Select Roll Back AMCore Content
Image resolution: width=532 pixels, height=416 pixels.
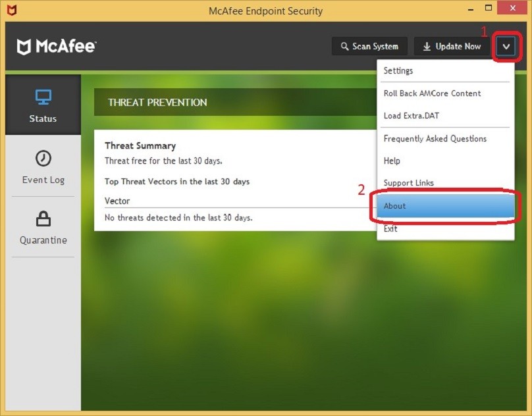pyautogui.click(x=446, y=93)
